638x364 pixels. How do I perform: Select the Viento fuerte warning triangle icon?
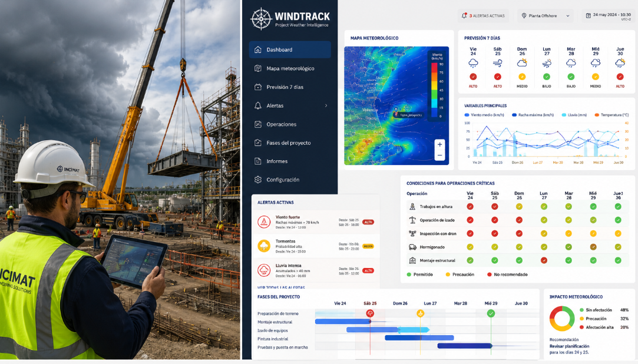click(x=264, y=221)
